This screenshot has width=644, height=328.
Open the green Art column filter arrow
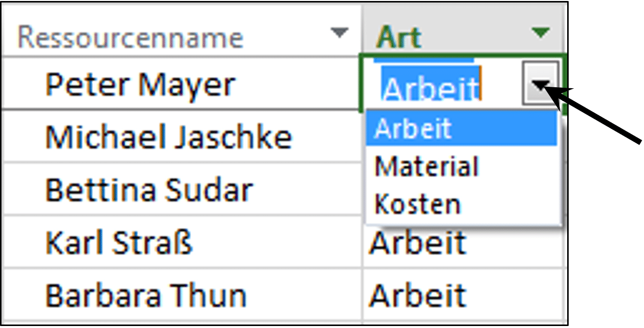pos(540,33)
